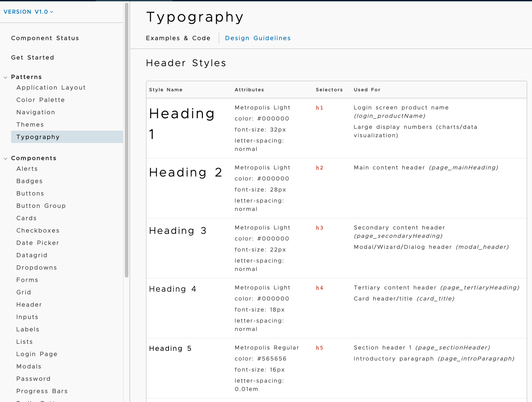Open Date Picker component page
Image resolution: width=532 pixels, height=402 pixels.
click(x=37, y=243)
